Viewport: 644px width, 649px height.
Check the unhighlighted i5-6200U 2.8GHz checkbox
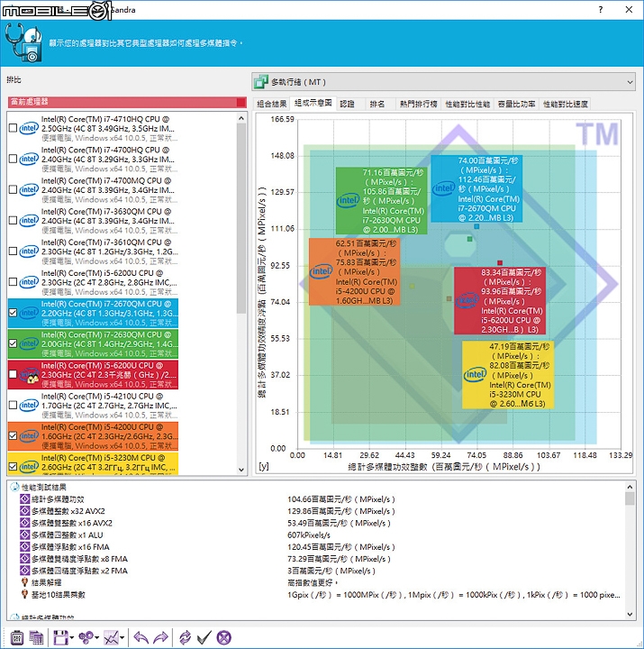click(13, 282)
